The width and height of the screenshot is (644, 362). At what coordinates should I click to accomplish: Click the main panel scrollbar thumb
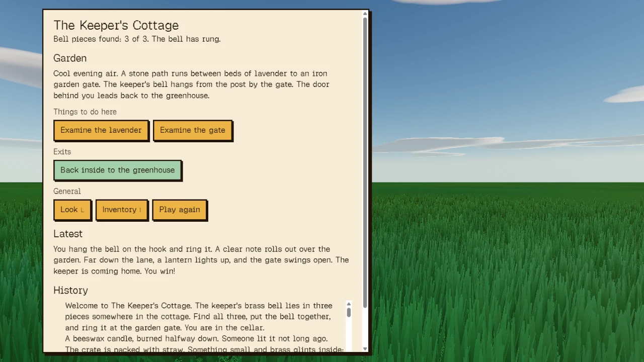click(x=365, y=162)
